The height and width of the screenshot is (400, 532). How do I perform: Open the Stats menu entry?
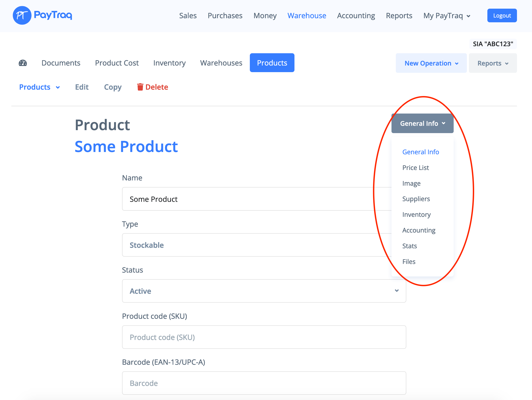tap(409, 246)
